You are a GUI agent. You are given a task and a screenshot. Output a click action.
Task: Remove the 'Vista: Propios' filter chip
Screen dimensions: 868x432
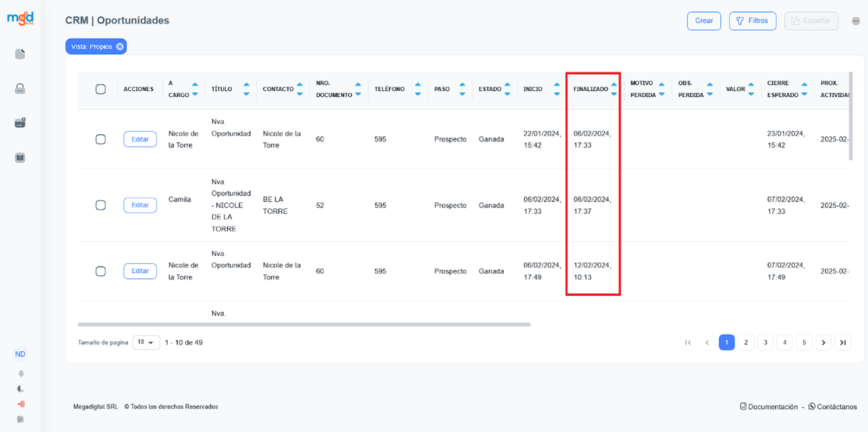coord(120,47)
